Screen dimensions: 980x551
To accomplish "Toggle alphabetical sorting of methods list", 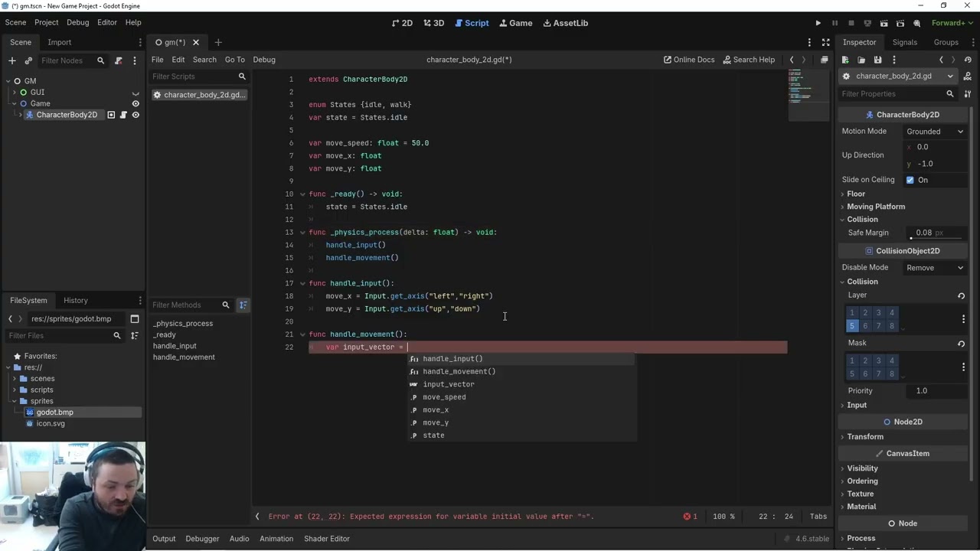I will 243,305.
